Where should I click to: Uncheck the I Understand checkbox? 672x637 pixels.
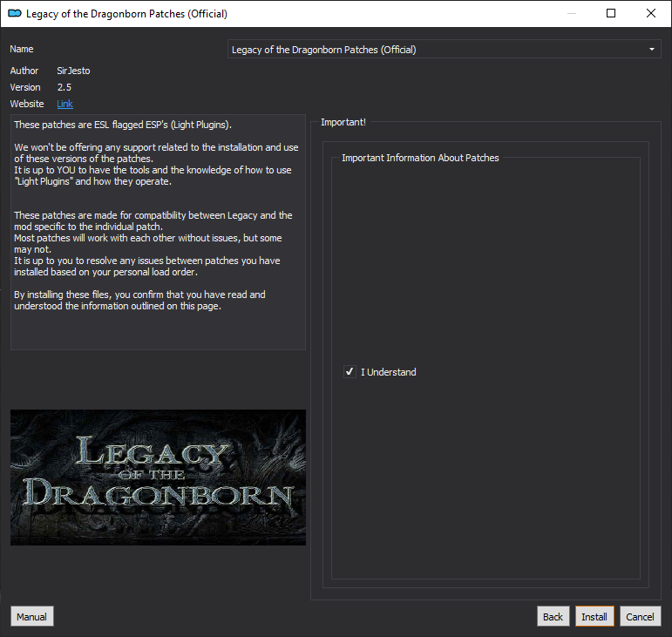(350, 371)
